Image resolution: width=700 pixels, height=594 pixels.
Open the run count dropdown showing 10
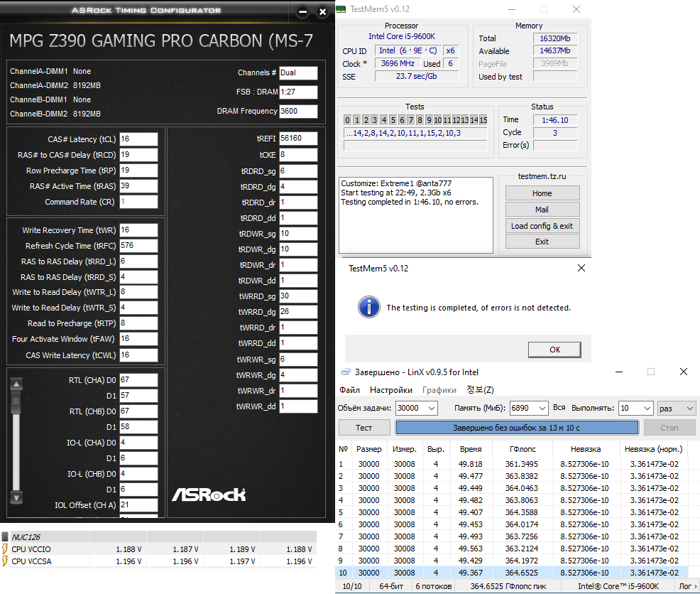[647, 408]
